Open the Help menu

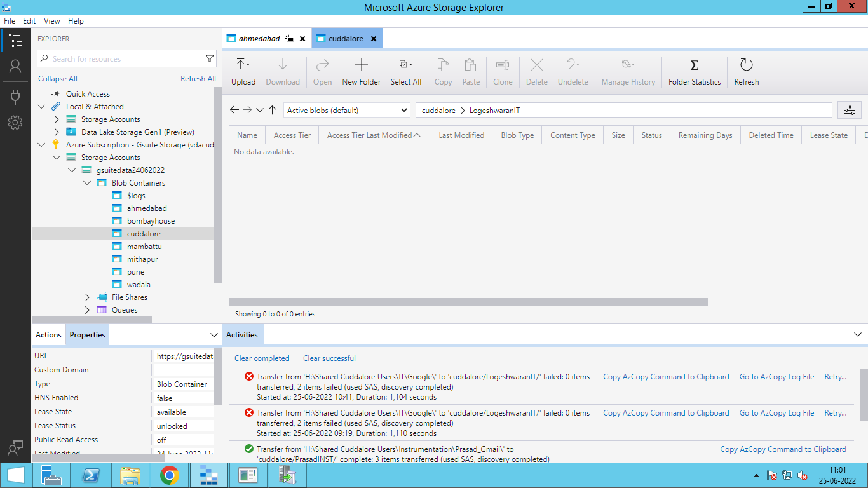76,21
